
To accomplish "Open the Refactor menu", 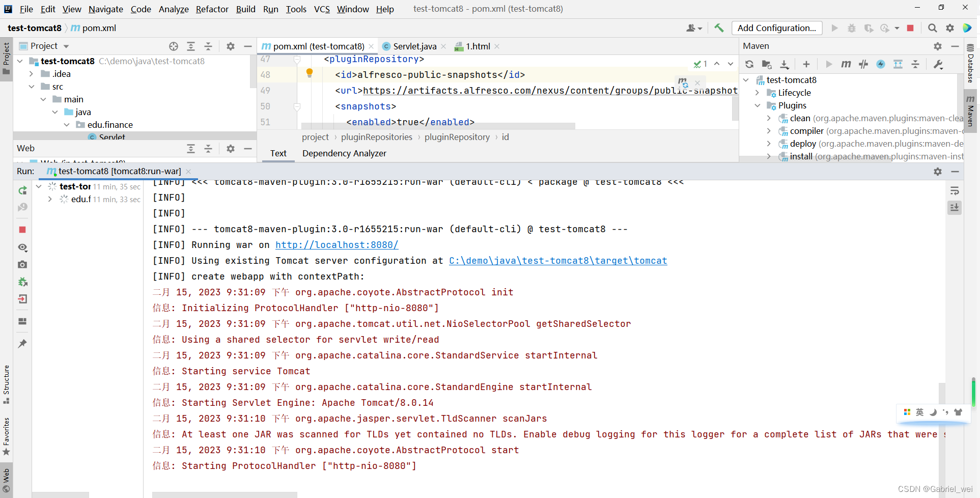I will pyautogui.click(x=212, y=9).
